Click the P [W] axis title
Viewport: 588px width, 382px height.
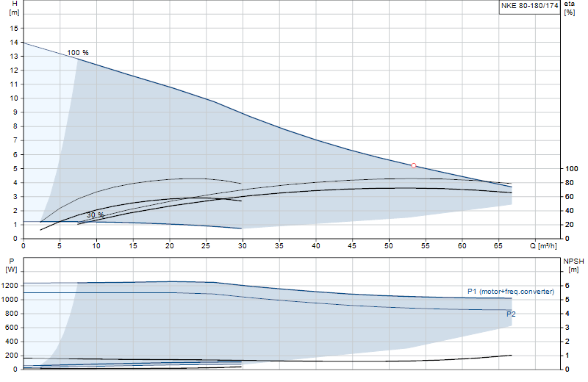coord(11,265)
